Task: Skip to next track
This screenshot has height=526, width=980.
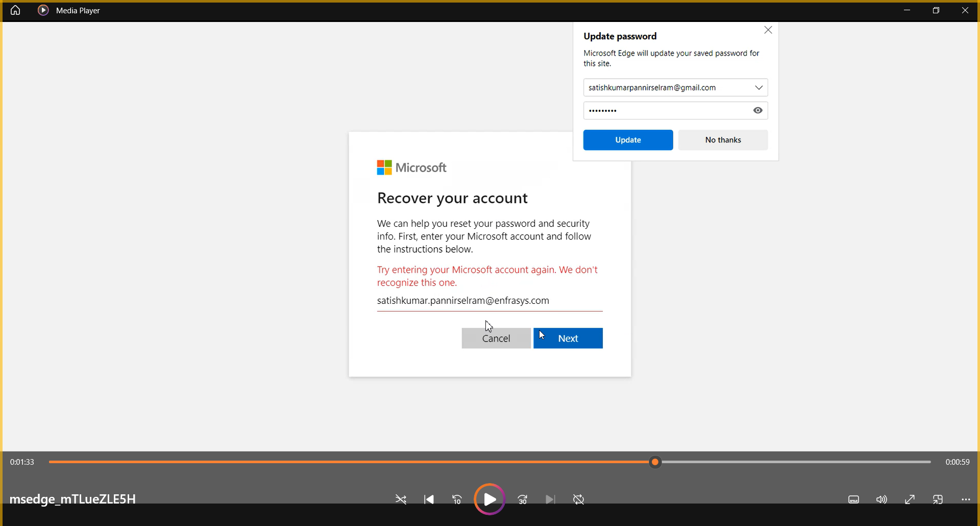Action: point(550,499)
